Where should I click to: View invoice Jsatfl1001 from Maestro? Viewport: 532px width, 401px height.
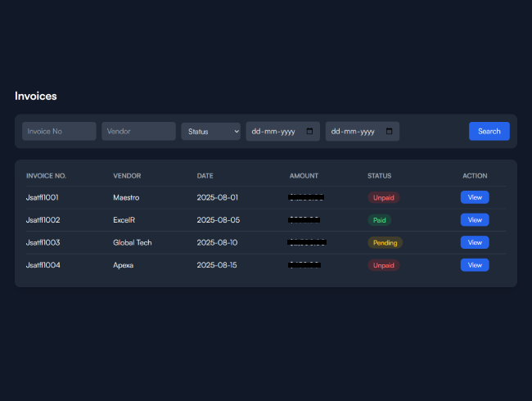[x=475, y=197]
